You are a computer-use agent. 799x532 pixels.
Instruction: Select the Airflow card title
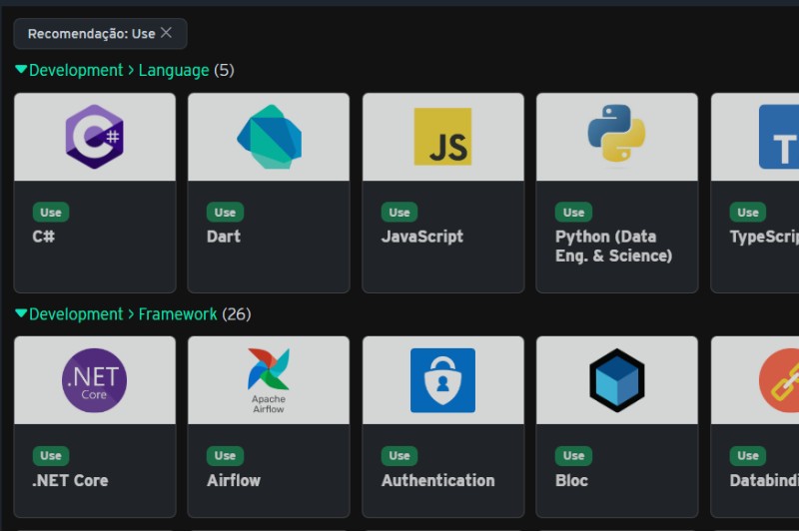pos(234,480)
